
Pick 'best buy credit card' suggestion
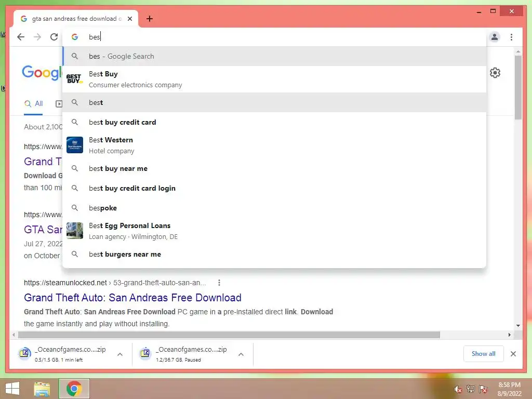(x=275, y=122)
